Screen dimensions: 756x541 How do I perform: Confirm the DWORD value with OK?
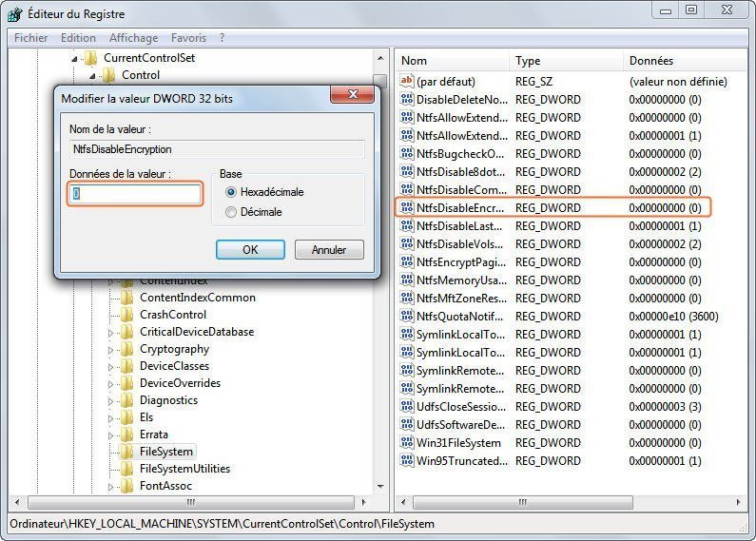(250, 250)
